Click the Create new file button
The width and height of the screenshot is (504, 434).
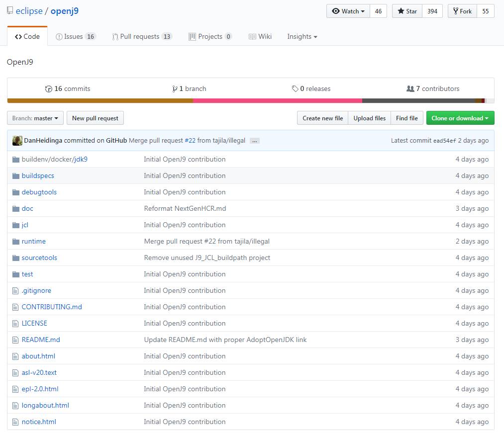pos(323,118)
